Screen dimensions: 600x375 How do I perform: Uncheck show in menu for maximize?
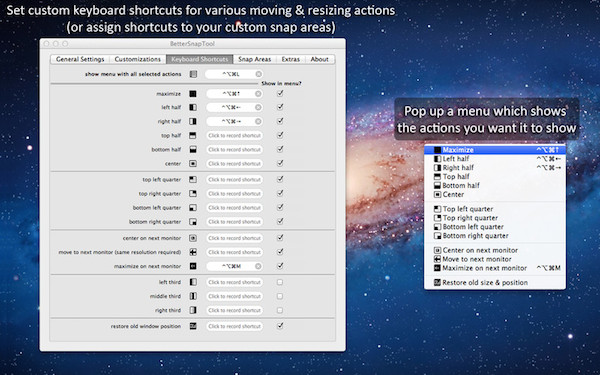click(x=280, y=93)
